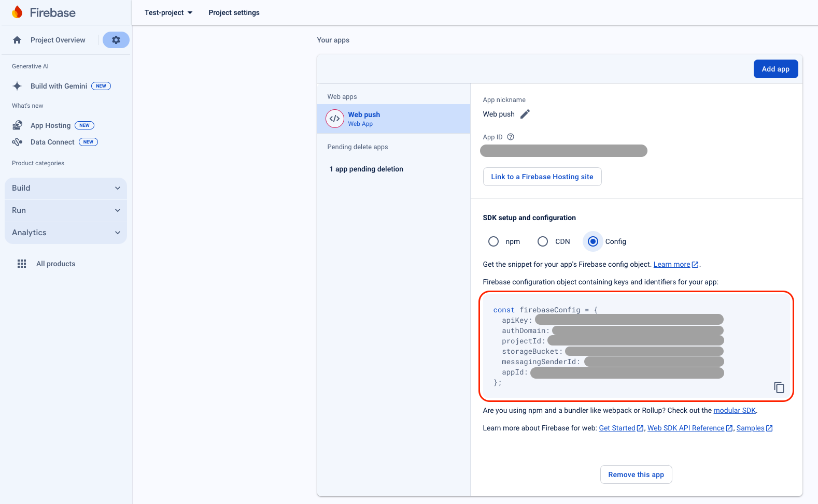Click the projectId line in the config
818x504 pixels.
(x=612, y=341)
